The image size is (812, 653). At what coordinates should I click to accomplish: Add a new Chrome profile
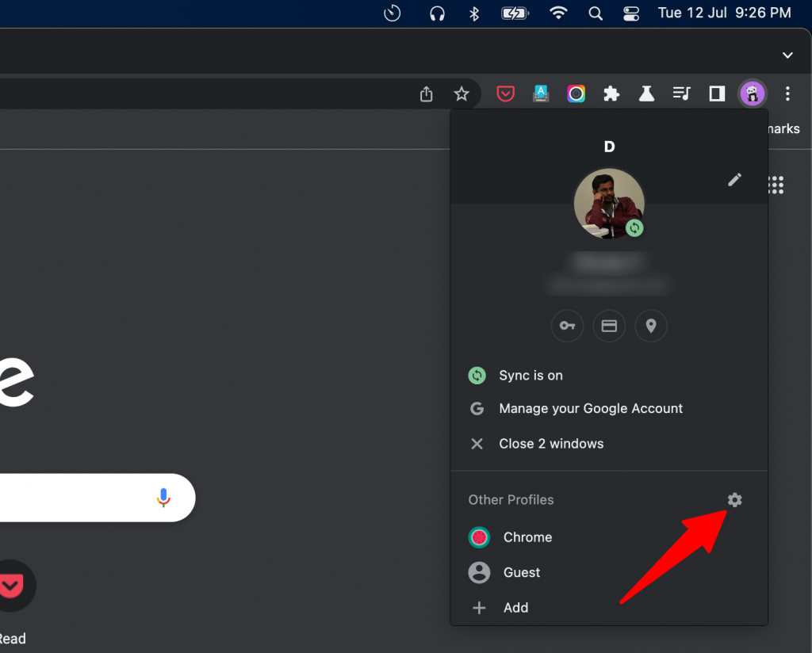point(515,607)
